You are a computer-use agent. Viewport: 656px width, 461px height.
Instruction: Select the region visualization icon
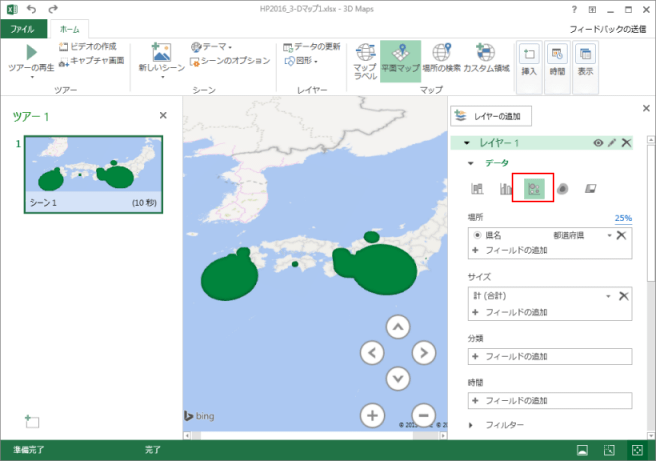tap(592, 188)
